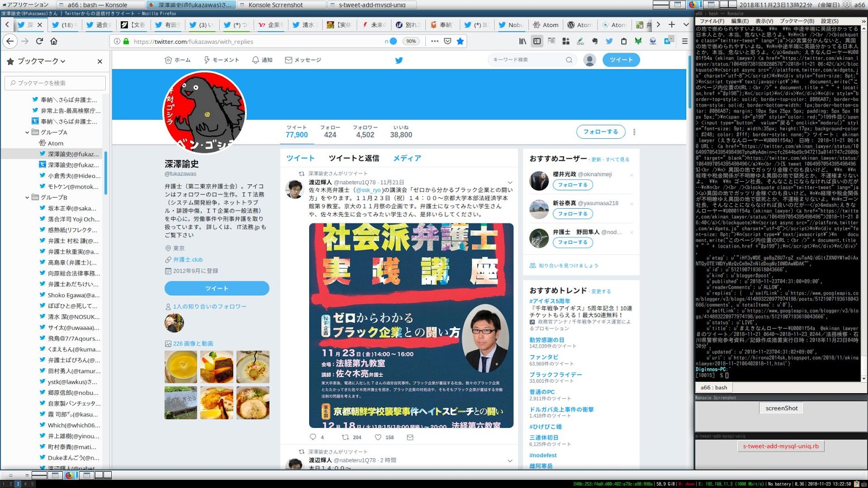The image size is (868, 488).
Task: Click bookmarks sidebar scrollbar thumb
Action: coord(105,172)
